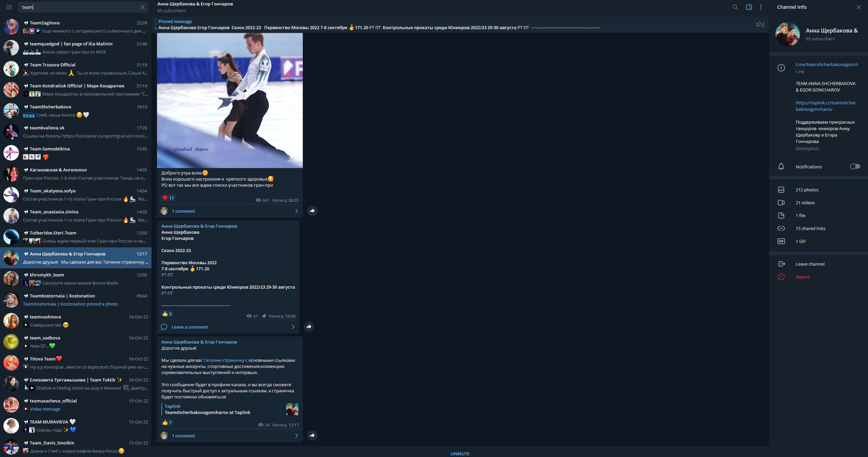Click forward arrow beside photo post
Image resolution: width=868 pixels, height=457 pixels.
(x=312, y=211)
